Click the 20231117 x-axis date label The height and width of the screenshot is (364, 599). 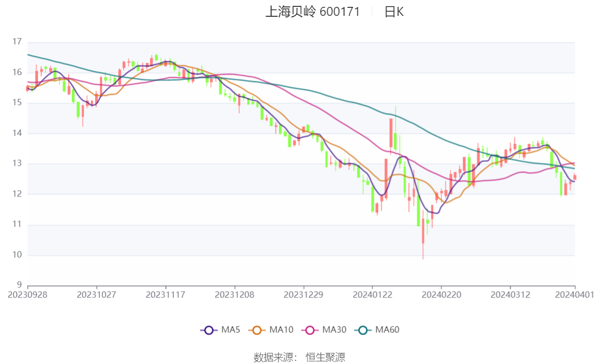pyautogui.click(x=165, y=294)
